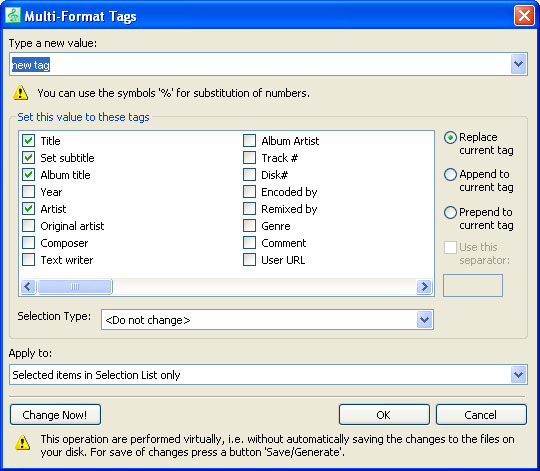This screenshot has width=540, height=471.
Task: Tick the Genre checkbox
Action: pos(249,226)
